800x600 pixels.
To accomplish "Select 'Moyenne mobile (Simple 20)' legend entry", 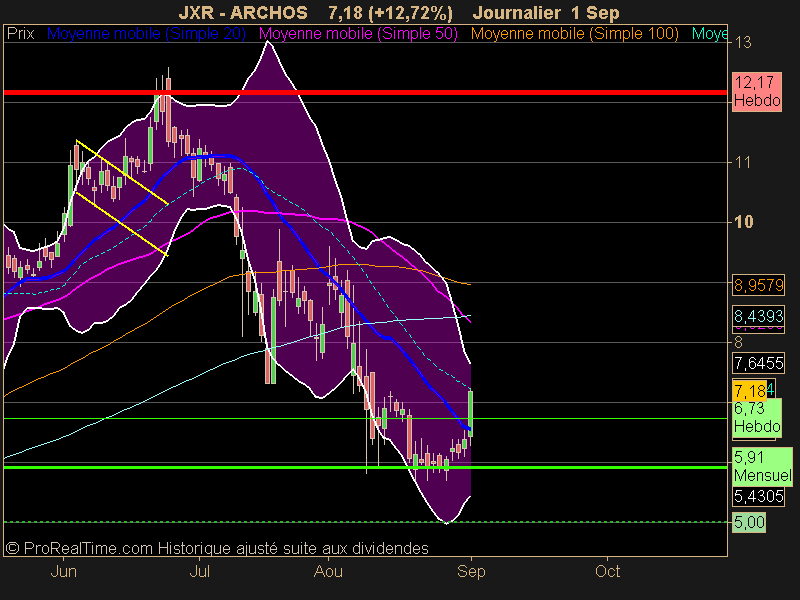I will [x=146, y=34].
